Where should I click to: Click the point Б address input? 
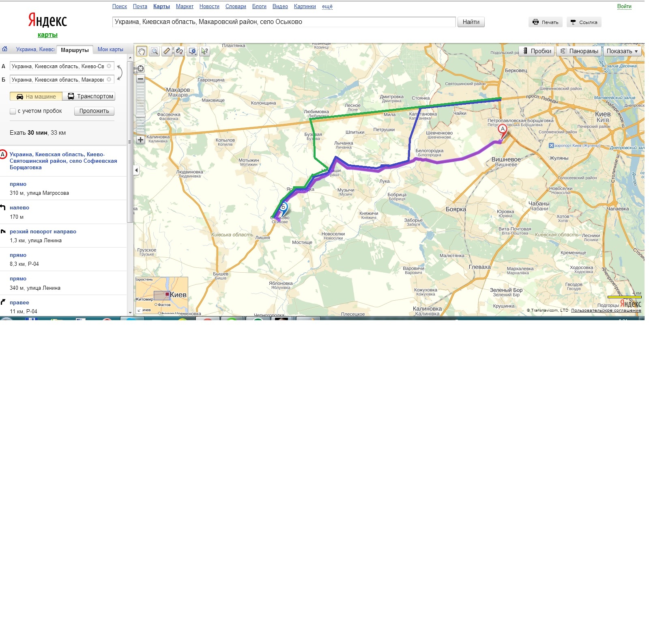pos(58,80)
